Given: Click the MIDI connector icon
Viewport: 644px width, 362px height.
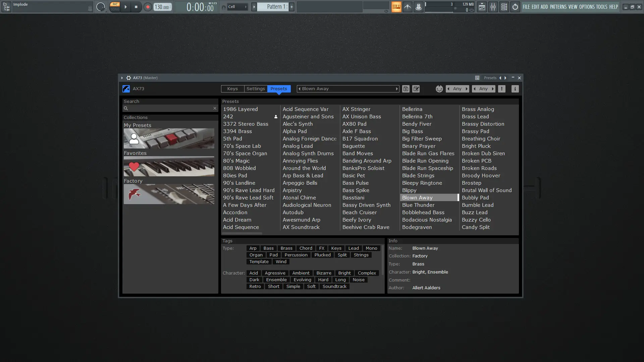Looking at the screenshot, I should [439, 89].
